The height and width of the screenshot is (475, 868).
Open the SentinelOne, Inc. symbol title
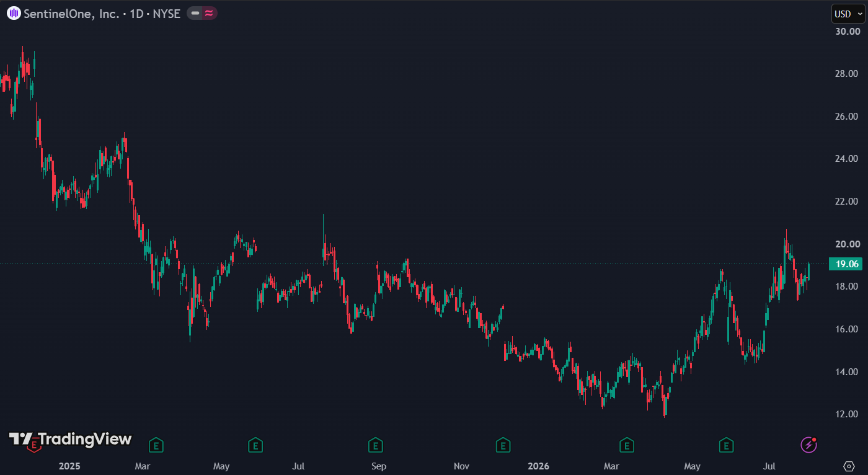71,13
